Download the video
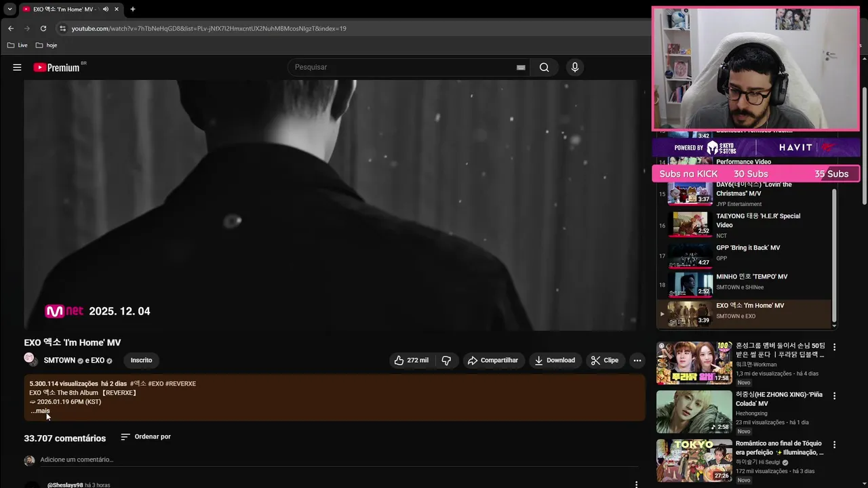868x488 pixels. point(555,361)
